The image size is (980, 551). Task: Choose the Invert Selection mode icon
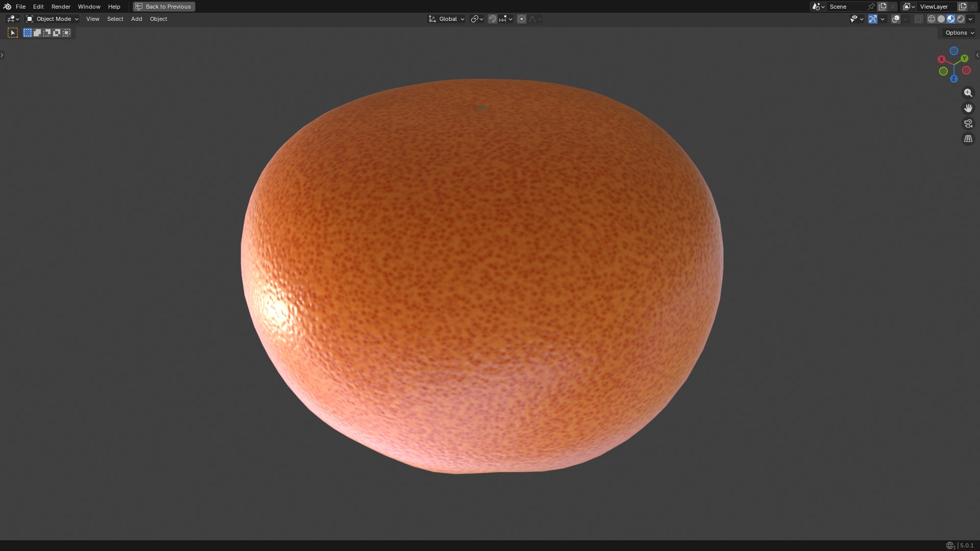click(57, 33)
